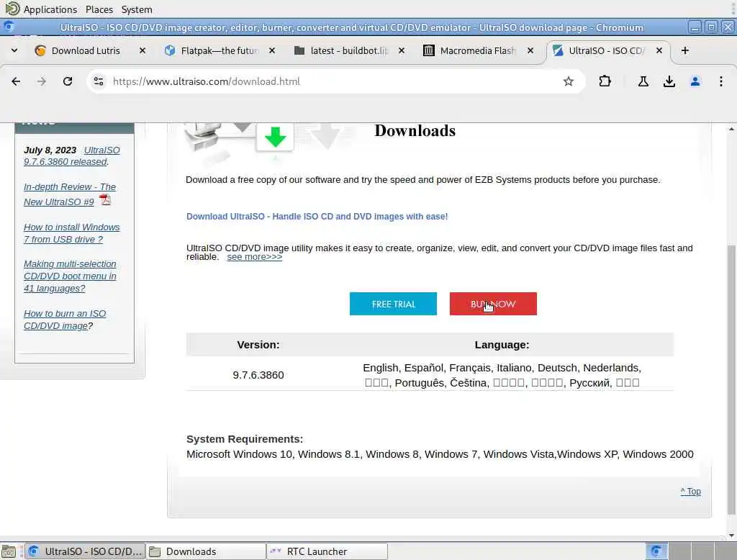Open the System menu
The height and width of the screenshot is (560, 737).
137,9
